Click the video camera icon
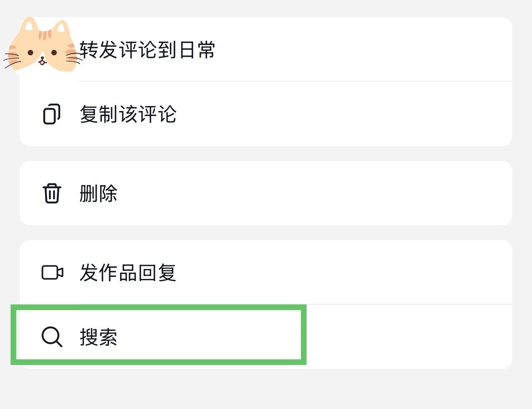This screenshot has width=532, height=409. [x=52, y=273]
